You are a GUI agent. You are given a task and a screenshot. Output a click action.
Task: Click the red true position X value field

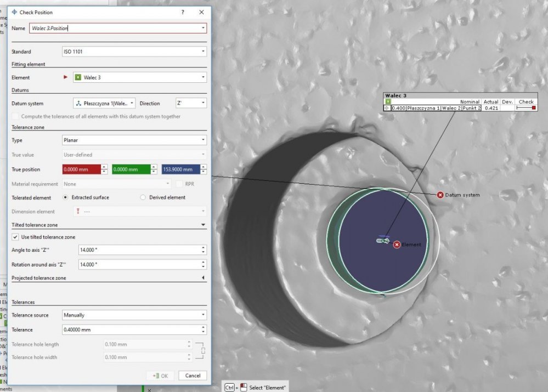pyautogui.click(x=81, y=170)
